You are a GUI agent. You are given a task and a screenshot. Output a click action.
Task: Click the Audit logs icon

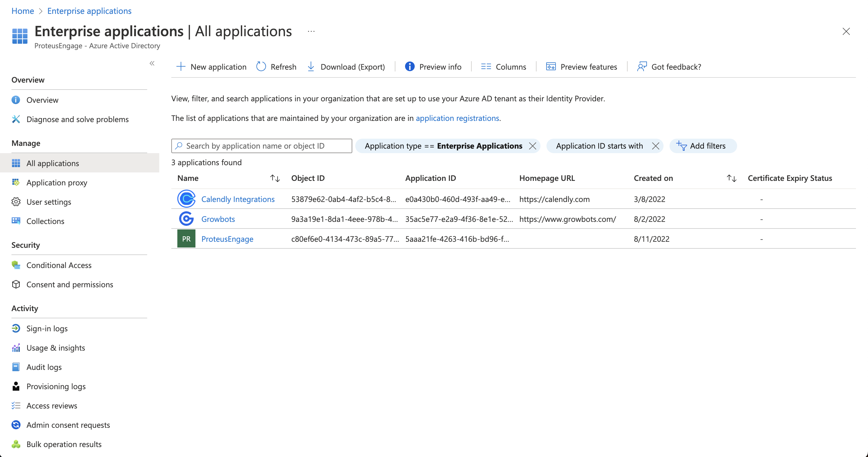(x=16, y=367)
